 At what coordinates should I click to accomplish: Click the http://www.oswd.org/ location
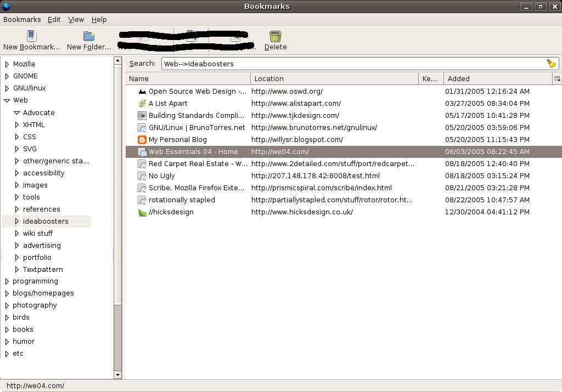286,92
